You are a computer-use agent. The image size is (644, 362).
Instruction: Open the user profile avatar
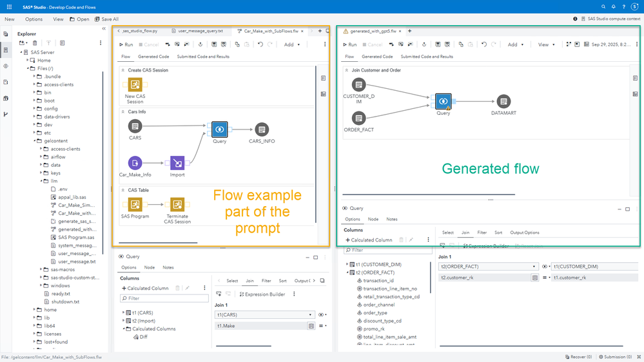coord(634,7)
